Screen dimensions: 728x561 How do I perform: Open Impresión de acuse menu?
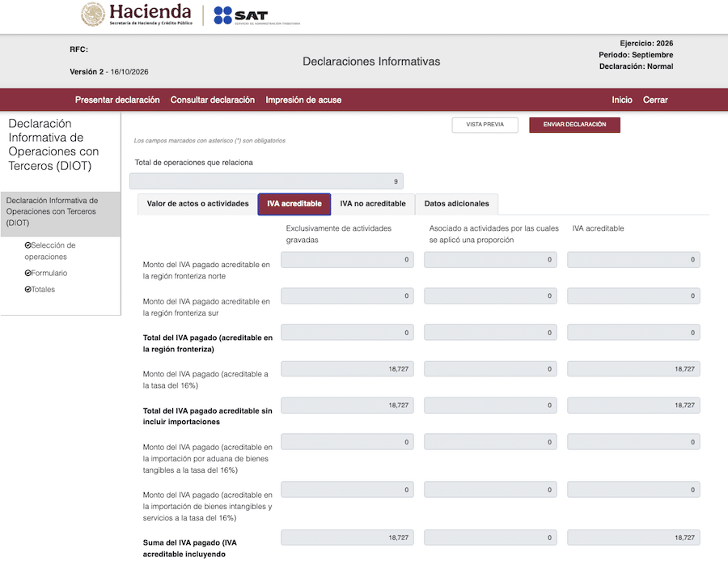pos(303,100)
